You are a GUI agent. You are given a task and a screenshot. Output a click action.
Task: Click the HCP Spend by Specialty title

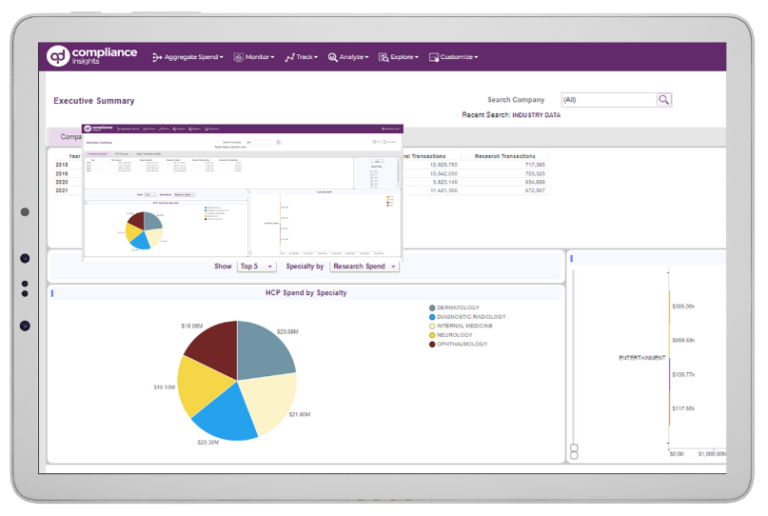(306, 293)
